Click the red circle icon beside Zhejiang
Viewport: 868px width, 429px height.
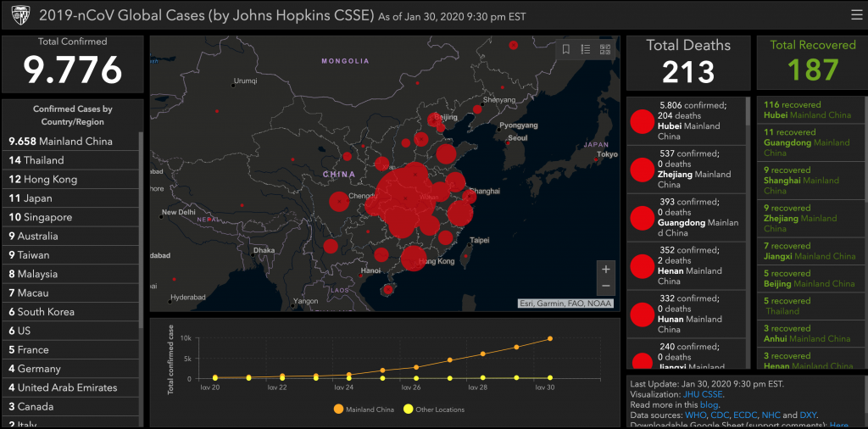click(x=642, y=170)
